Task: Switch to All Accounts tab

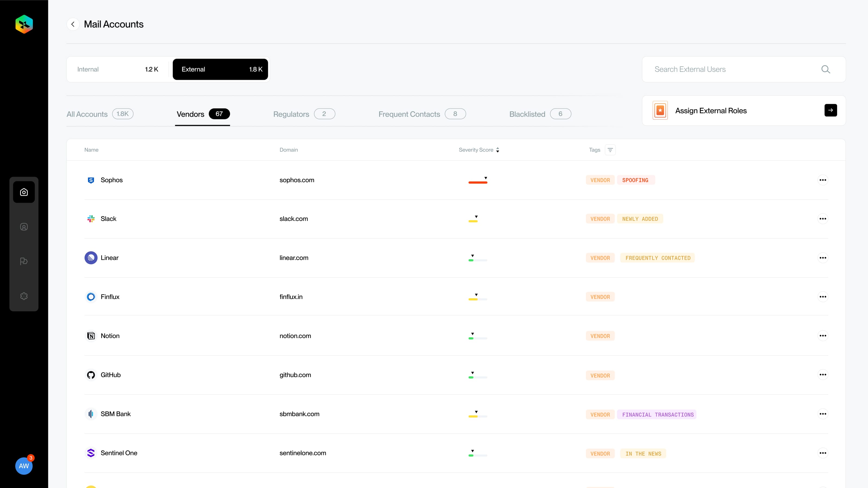Action: click(100, 114)
